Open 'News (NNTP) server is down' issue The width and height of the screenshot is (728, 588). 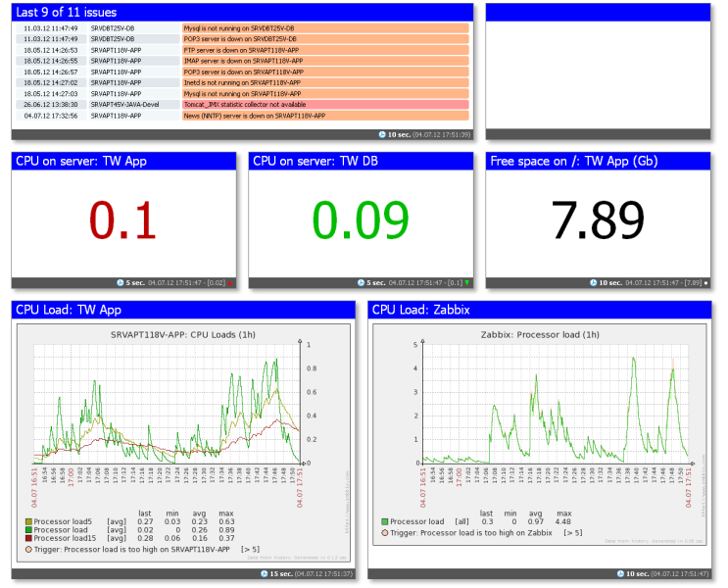(325, 116)
